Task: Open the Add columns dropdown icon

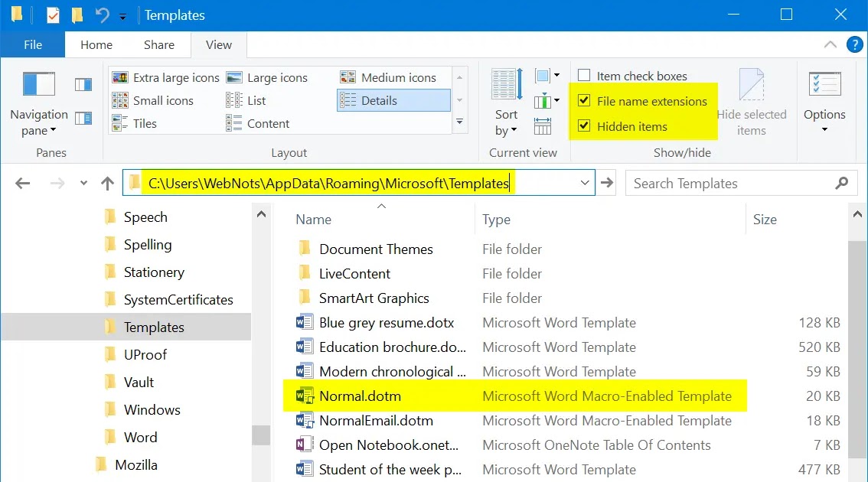Action: tap(547, 101)
